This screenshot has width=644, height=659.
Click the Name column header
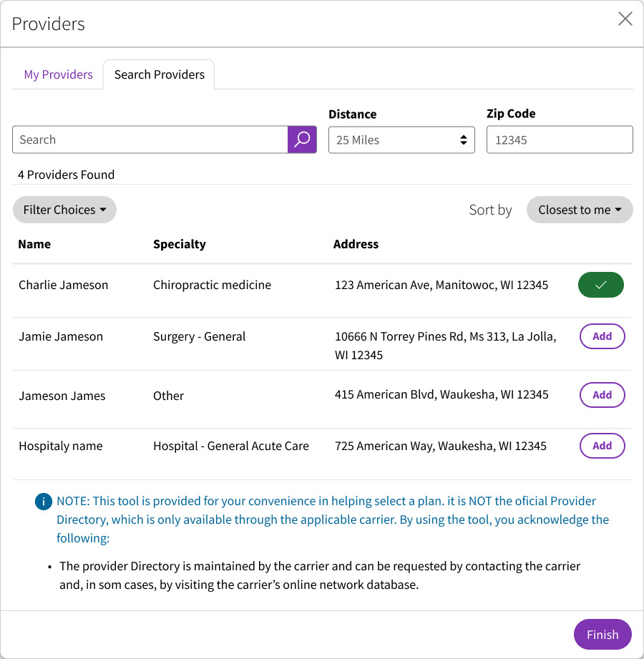pyautogui.click(x=34, y=244)
